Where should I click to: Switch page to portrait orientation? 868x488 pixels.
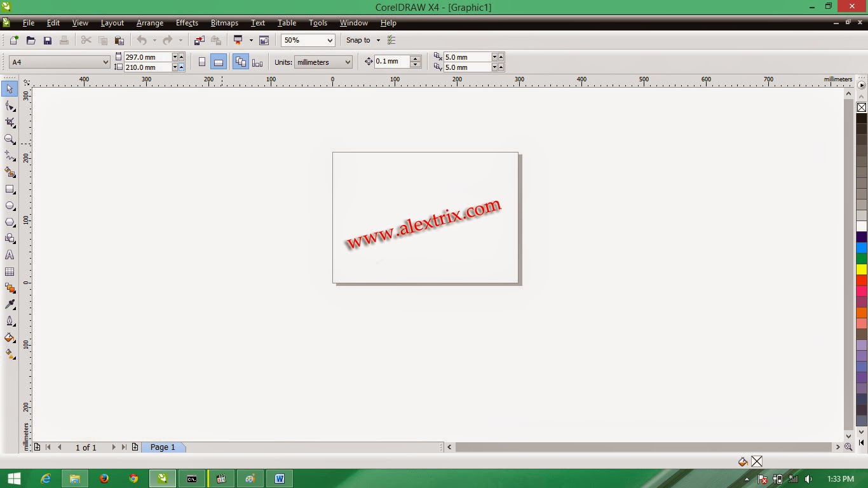pyautogui.click(x=202, y=61)
